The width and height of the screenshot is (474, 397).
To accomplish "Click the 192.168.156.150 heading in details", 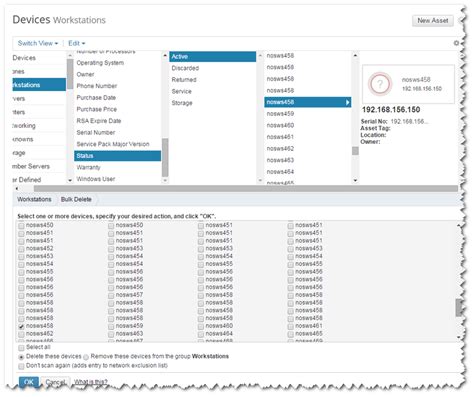I will point(391,110).
